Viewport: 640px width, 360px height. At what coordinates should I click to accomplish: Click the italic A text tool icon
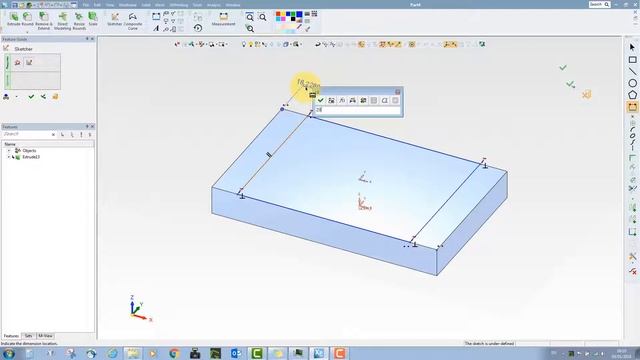click(156, 28)
